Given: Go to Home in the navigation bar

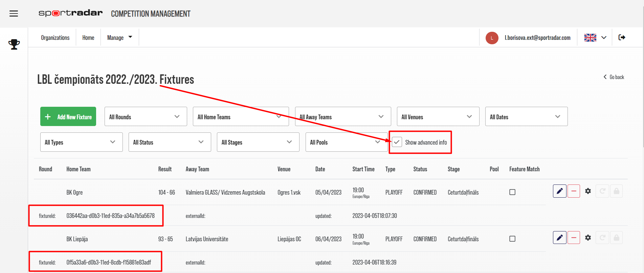Looking at the screenshot, I should (88, 38).
